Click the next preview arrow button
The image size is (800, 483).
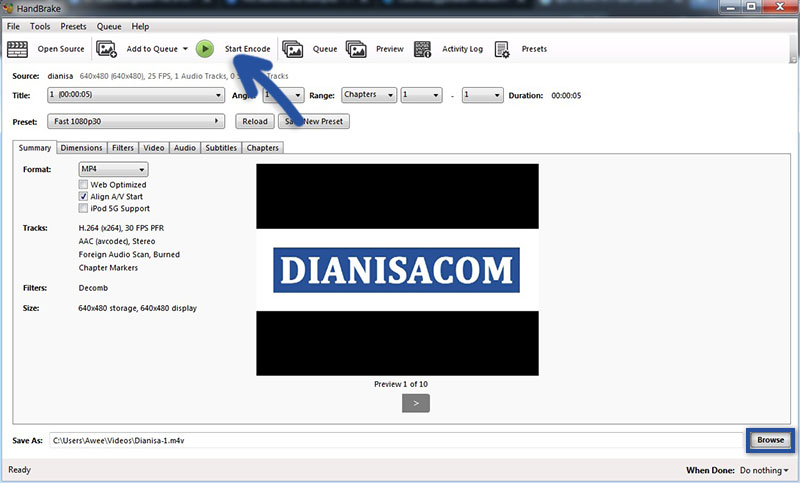pos(416,403)
